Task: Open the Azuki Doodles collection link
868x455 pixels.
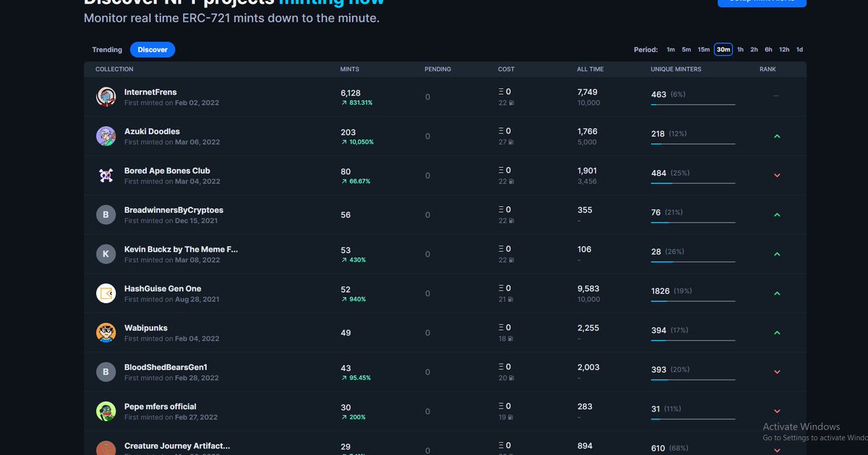Action: (x=152, y=132)
